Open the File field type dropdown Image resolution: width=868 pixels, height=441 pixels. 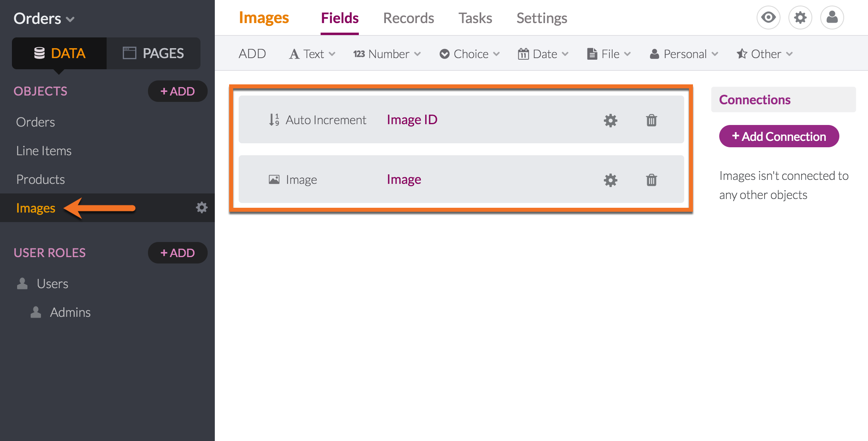pyautogui.click(x=609, y=54)
